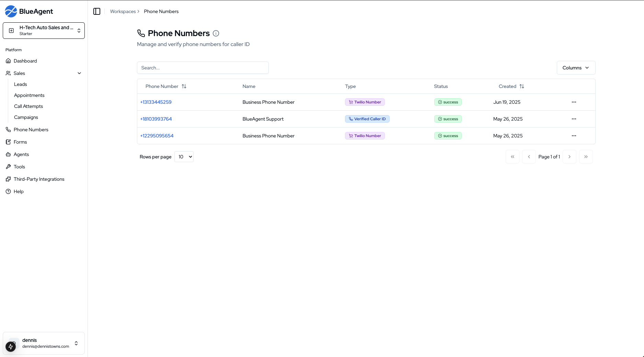The height and width of the screenshot is (357, 644).
Task: Open Call Attempts under Sales
Action: [x=28, y=106]
